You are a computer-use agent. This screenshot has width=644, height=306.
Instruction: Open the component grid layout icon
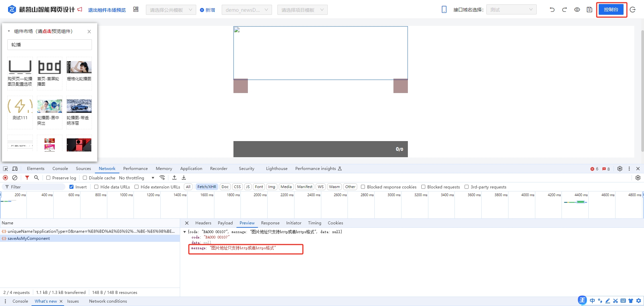click(136, 9)
